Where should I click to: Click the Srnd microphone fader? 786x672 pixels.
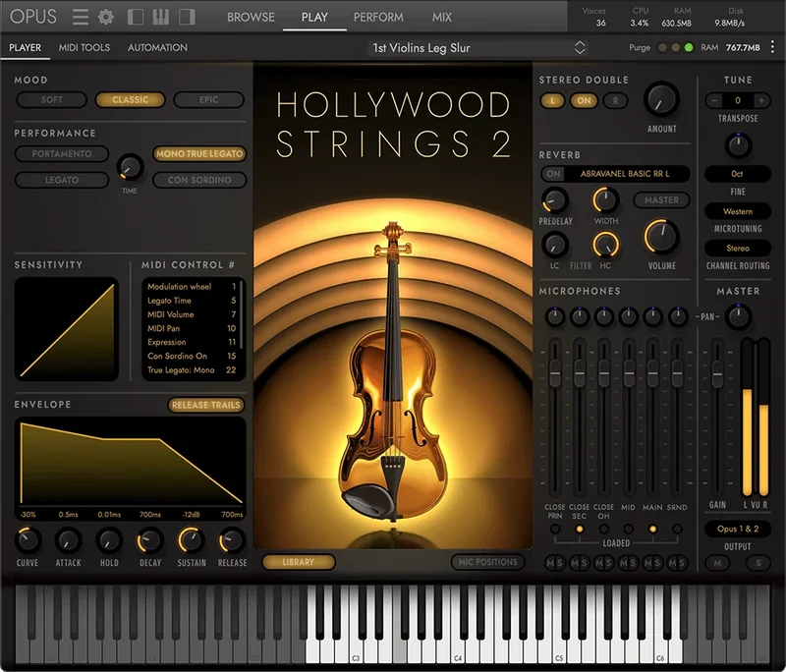[677, 372]
